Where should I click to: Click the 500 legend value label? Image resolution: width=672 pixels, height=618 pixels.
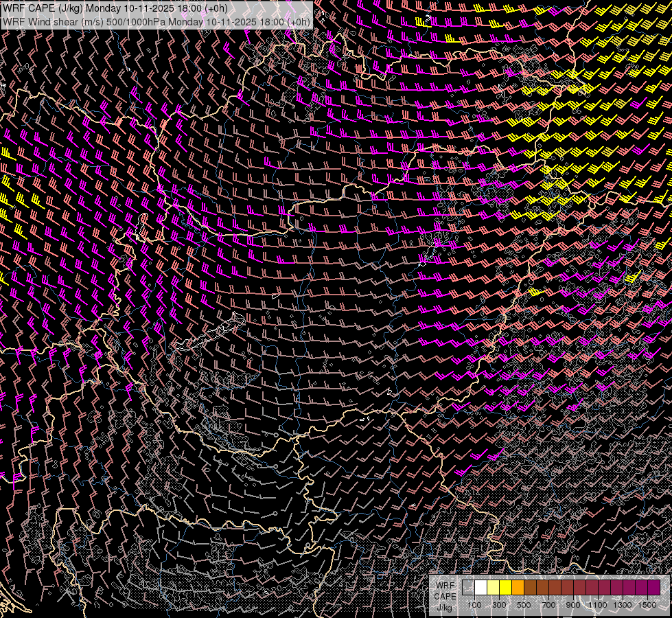pyautogui.click(x=524, y=605)
